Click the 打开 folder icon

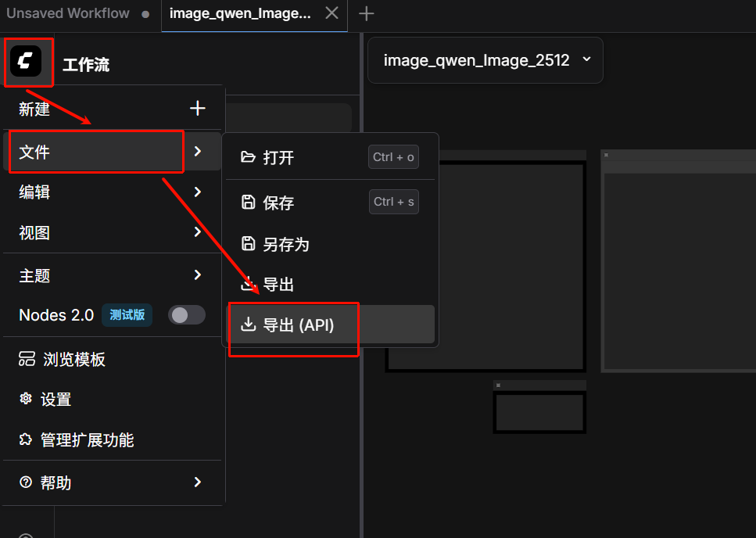(248, 156)
